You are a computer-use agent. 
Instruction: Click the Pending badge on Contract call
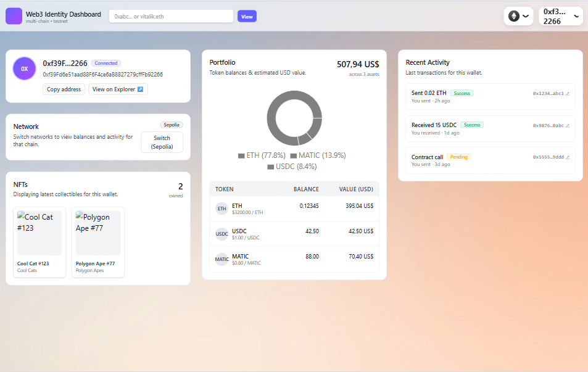[x=458, y=157]
